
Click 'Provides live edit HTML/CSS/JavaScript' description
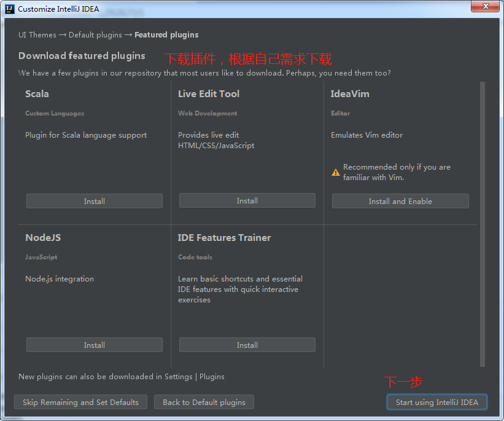[216, 140]
